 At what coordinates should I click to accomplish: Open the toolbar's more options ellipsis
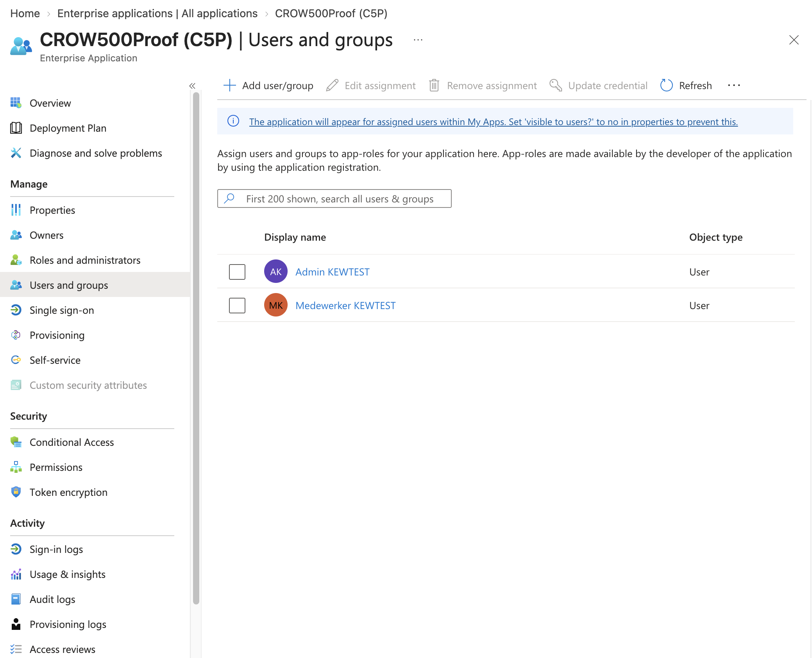(734, 85)
